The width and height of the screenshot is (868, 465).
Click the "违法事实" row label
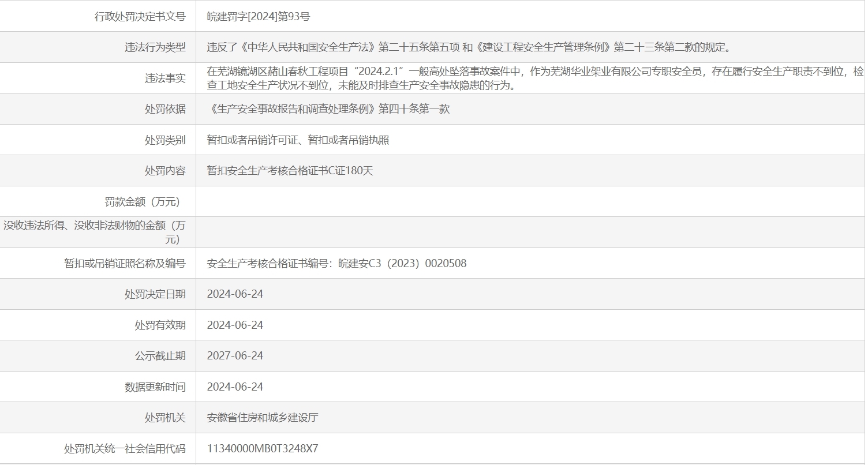pyautogui.click(x=166, y=78)
